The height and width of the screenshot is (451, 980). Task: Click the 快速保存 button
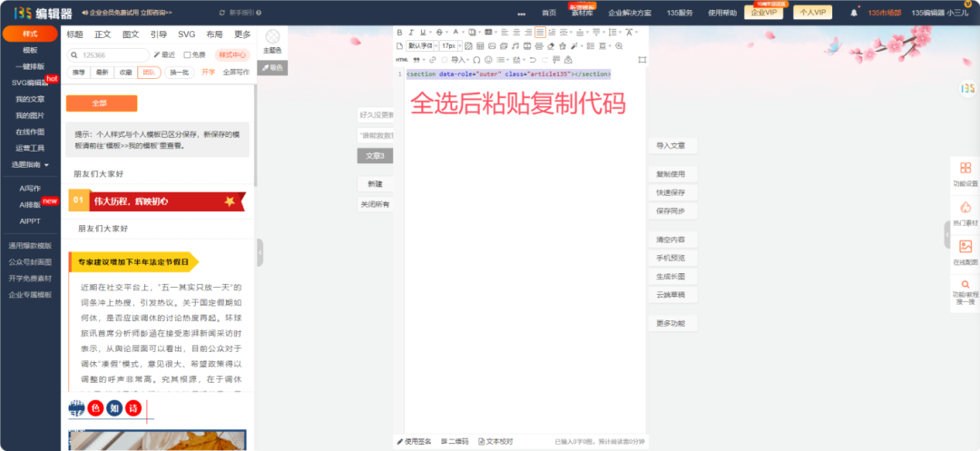[x=672, y=193]
